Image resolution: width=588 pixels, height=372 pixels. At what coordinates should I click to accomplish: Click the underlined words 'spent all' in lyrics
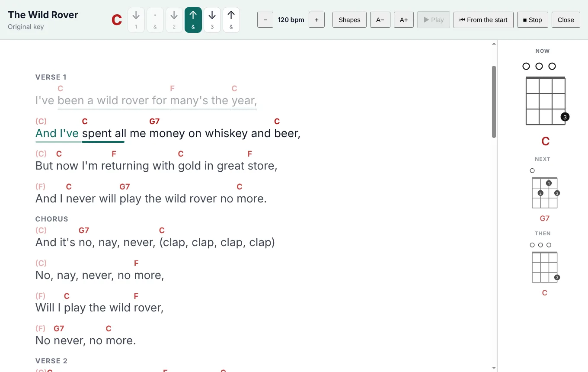coord(104,133)
